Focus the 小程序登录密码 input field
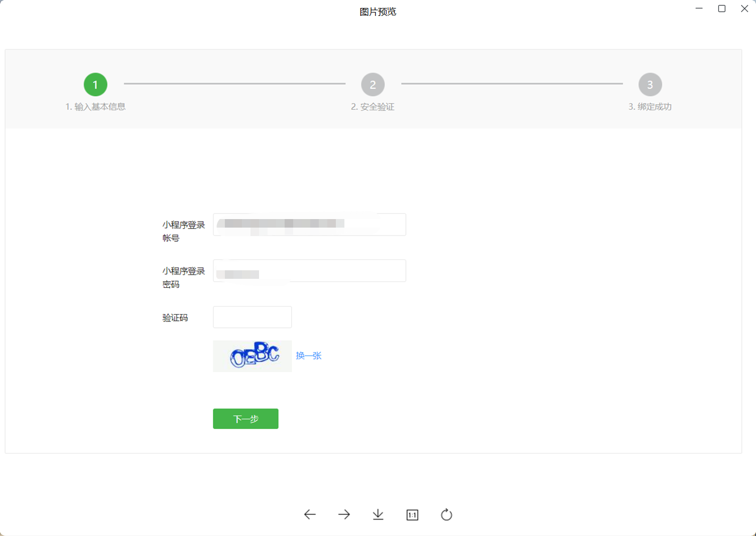 pyautogui.click(x=309, y=271)
